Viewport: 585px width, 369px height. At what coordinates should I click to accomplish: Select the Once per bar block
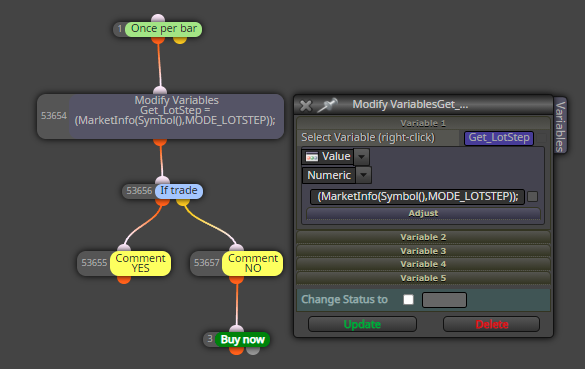point(163,29)
